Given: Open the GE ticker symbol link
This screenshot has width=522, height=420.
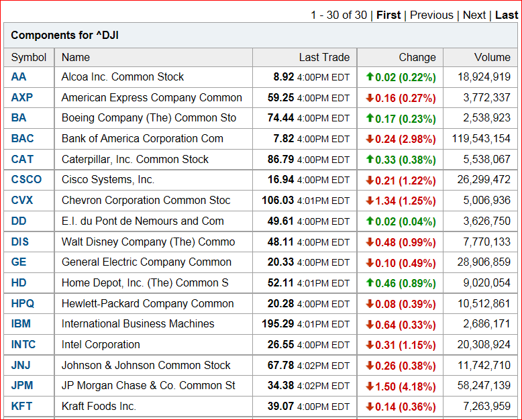Looking at the screenshot, I should point(19,262).
